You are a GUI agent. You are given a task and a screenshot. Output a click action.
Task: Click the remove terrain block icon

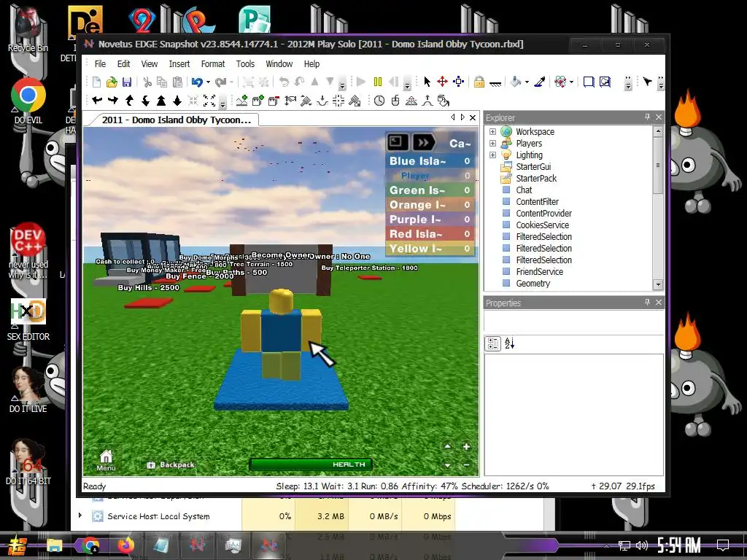click(274, 101)
